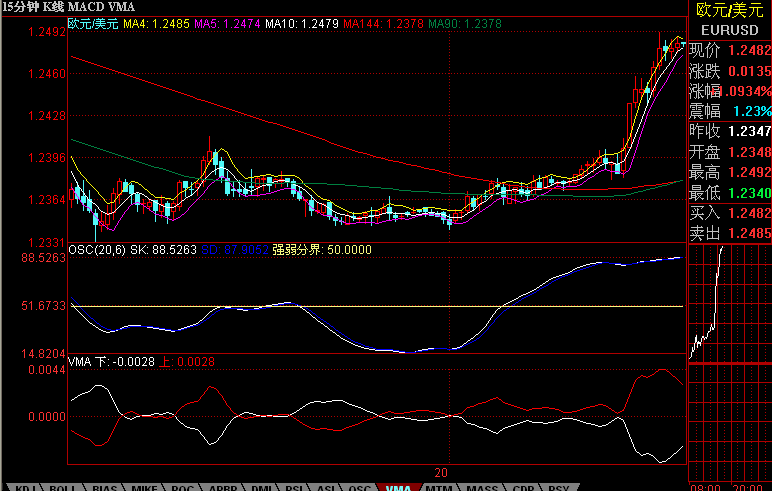Select the OSC indicator tab
The image size is (772, 491).
(x=361, y=487)
